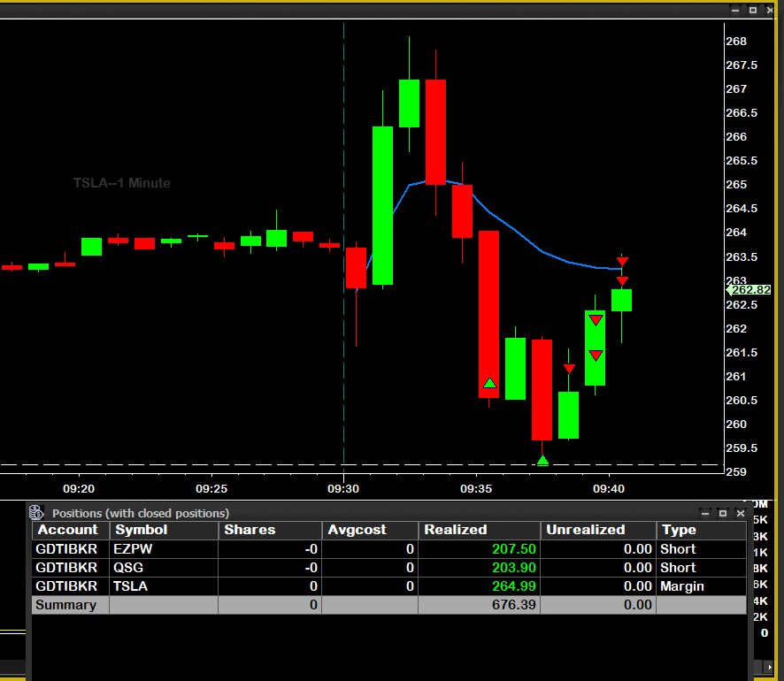Click the 09:20 time axis label
784x681 pixels.
pos(79,489)
